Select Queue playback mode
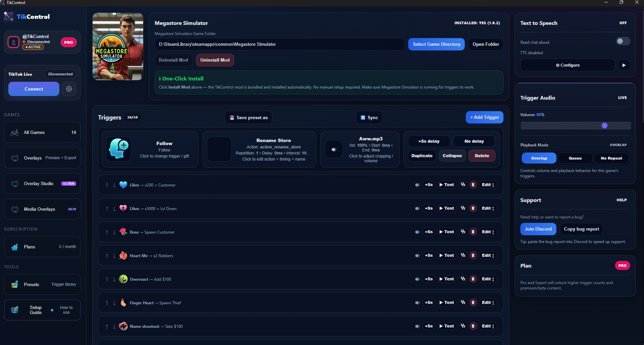 click(575, 158)
